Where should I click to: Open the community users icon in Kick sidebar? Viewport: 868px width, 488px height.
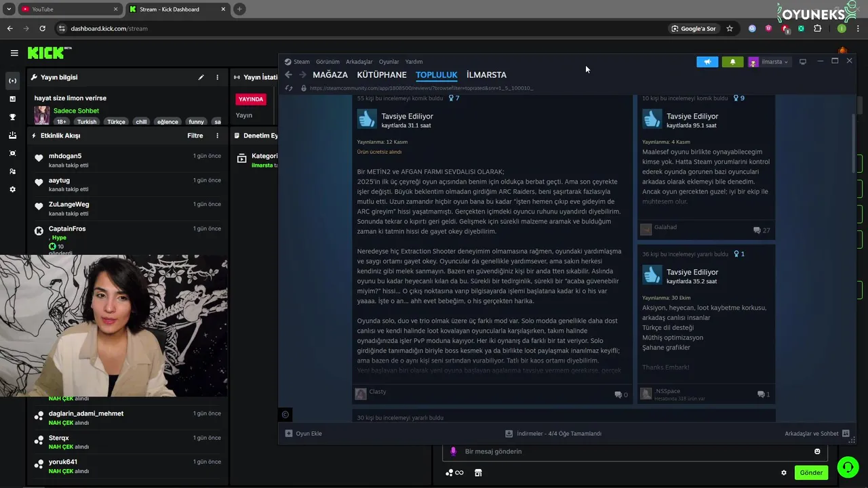12,171
